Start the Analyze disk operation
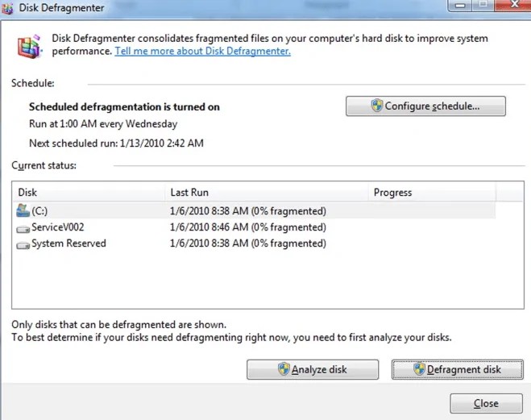Image resolution: width=531 pixels, height=420 pixels. coord(313,369)
